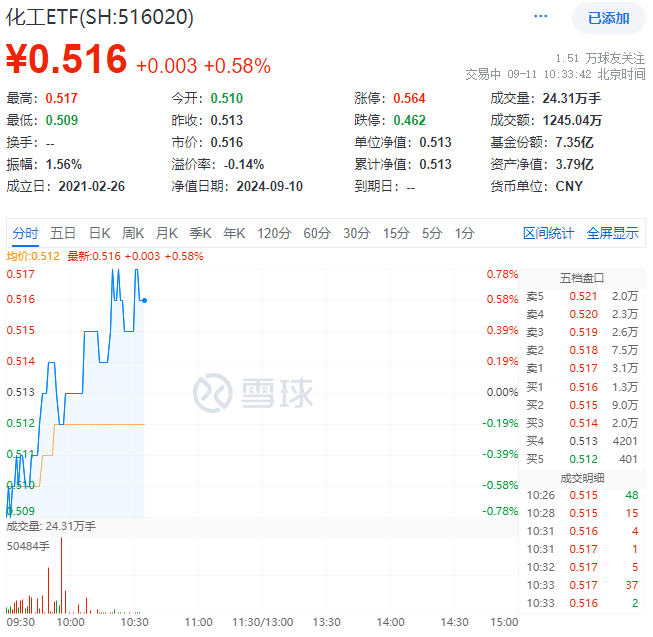Click the 溢价率 -0.14% value
653x637 pixels.
click(244, 164)
